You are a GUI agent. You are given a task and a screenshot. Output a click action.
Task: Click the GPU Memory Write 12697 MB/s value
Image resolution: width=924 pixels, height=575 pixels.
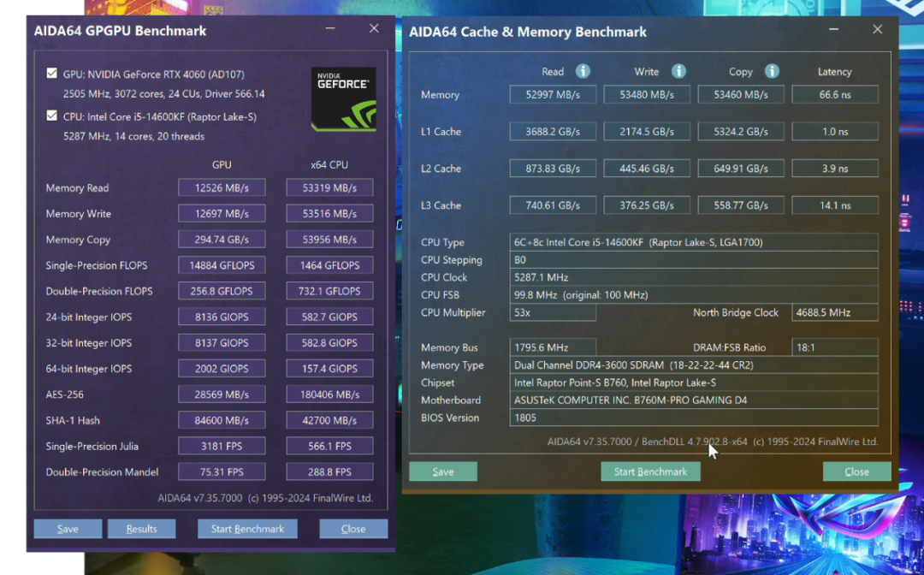coord(222,213)
